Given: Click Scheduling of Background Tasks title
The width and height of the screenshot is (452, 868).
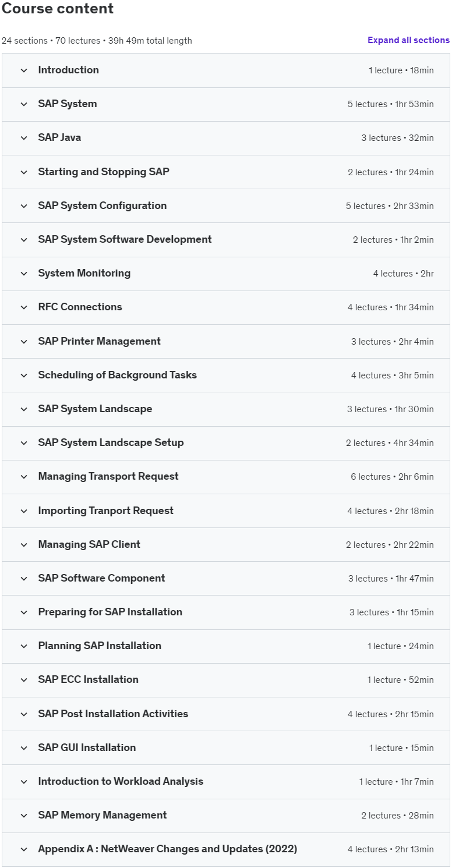Looking at the screenshot, I should tap(117, 375).
